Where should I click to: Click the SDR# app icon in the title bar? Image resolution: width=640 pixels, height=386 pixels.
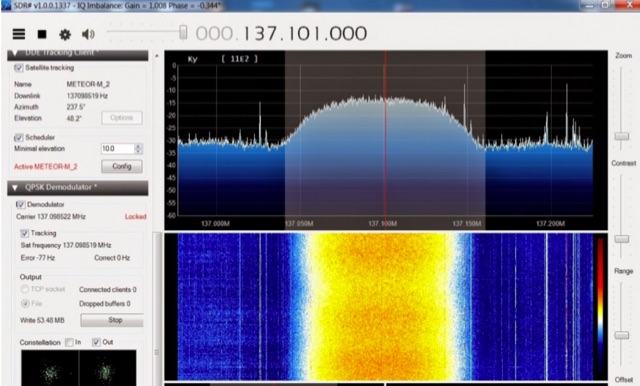[x=6, y=5]
